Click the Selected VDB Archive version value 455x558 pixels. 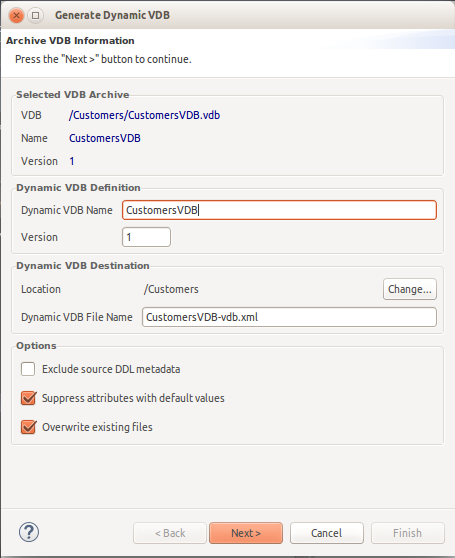click(72, 161)
